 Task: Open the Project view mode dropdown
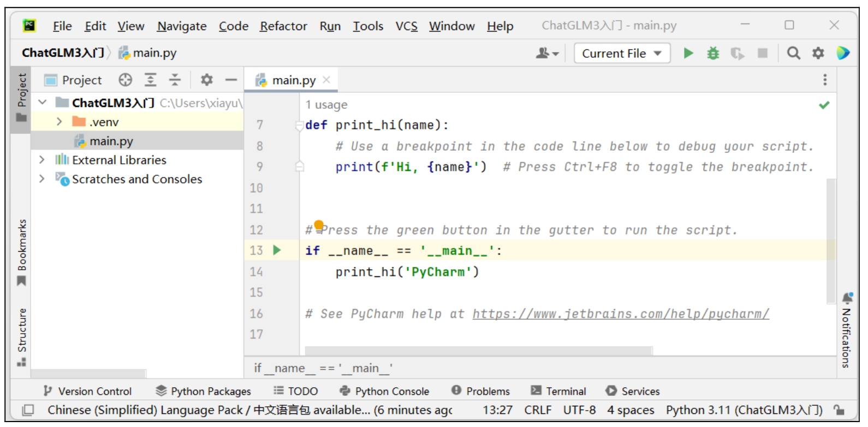tap(73, 80)
